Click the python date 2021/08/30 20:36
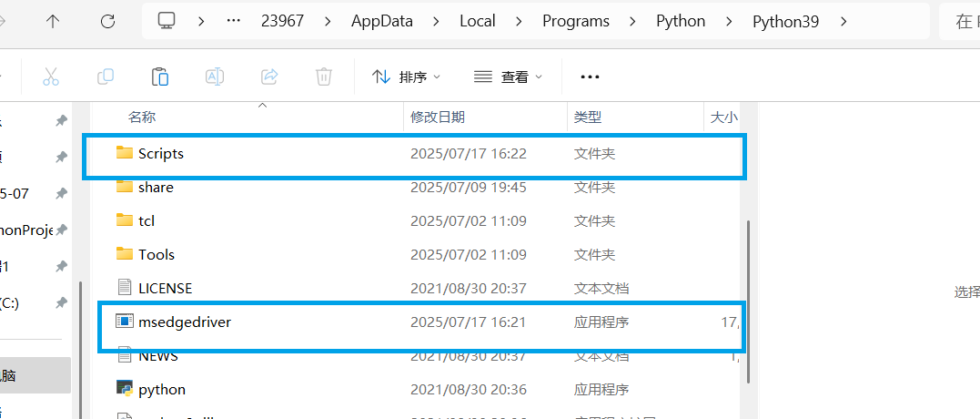Viewport: 980px width, 419px height. click(x=468, y=390)
